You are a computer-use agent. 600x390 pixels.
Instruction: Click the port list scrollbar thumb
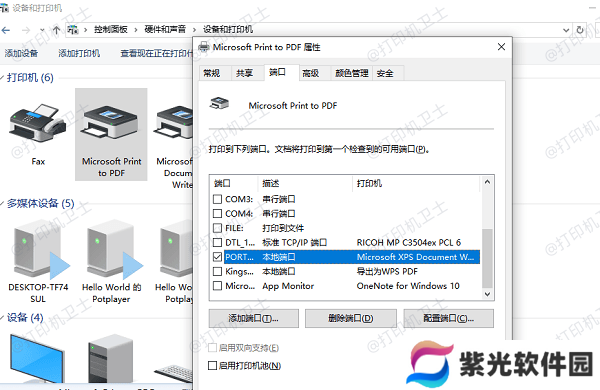487,258
